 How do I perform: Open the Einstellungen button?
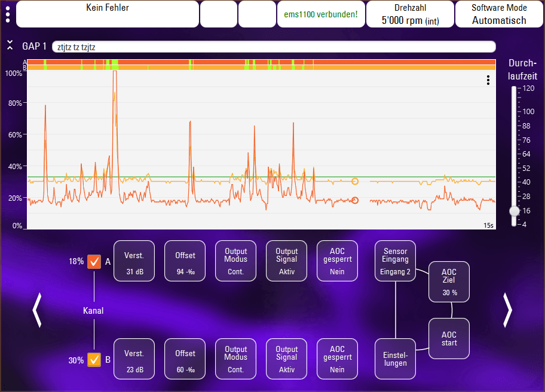pos(395,359)
